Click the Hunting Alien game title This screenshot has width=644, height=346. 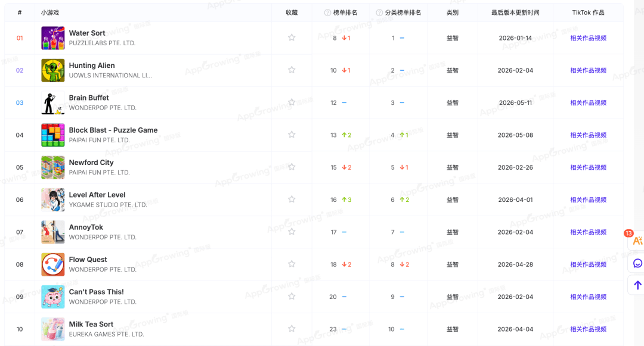pos(92,65)
